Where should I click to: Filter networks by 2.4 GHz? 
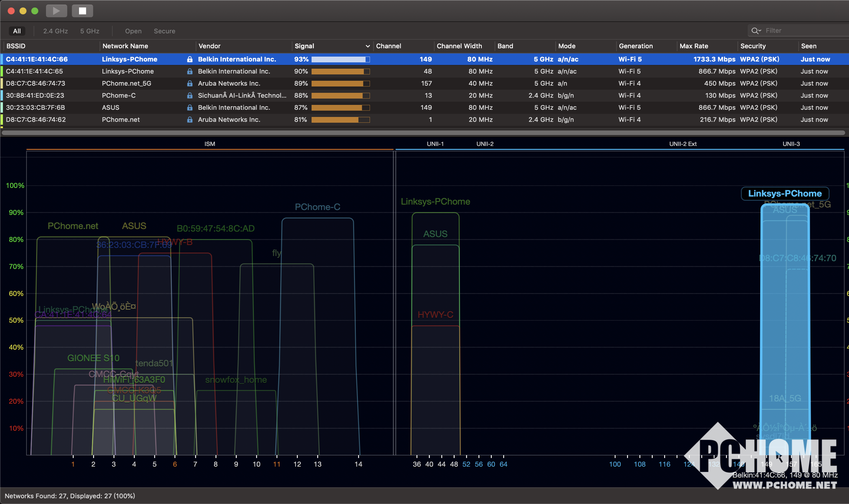[x=55, y=31]
